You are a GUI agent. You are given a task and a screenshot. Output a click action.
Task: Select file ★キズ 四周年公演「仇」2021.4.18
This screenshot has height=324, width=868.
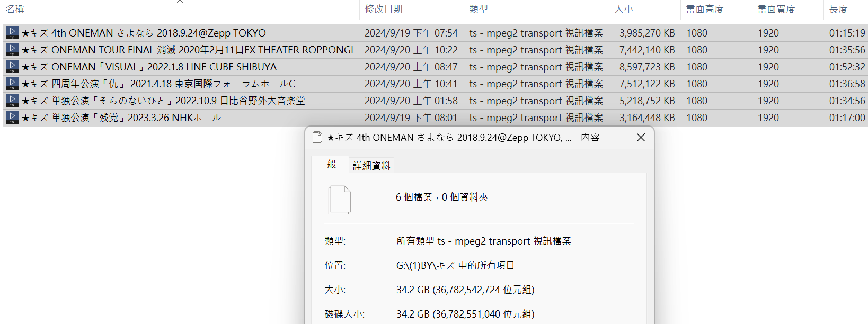tap(158, 84)
